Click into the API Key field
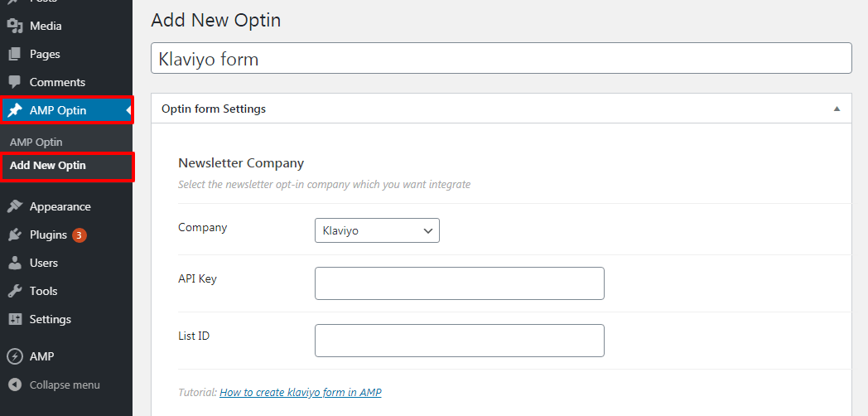Image resolution: width=868 pixels, height=416 pixels. tap(460, 283)
